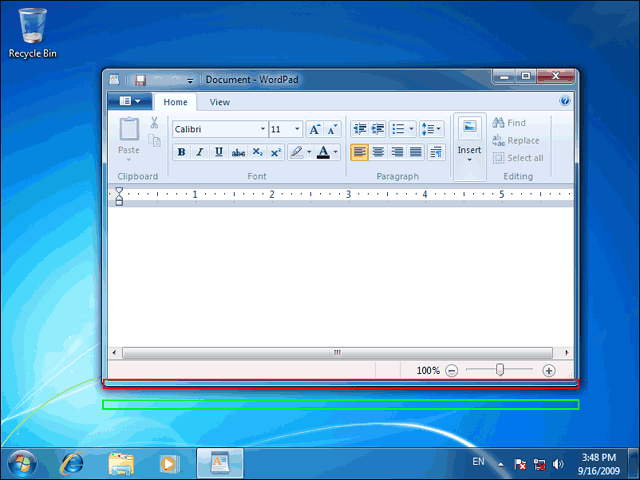This screenshot has height=480, width=640.
Task: Expand the font family dropdown arrow
Action: (x=263, y=129)
